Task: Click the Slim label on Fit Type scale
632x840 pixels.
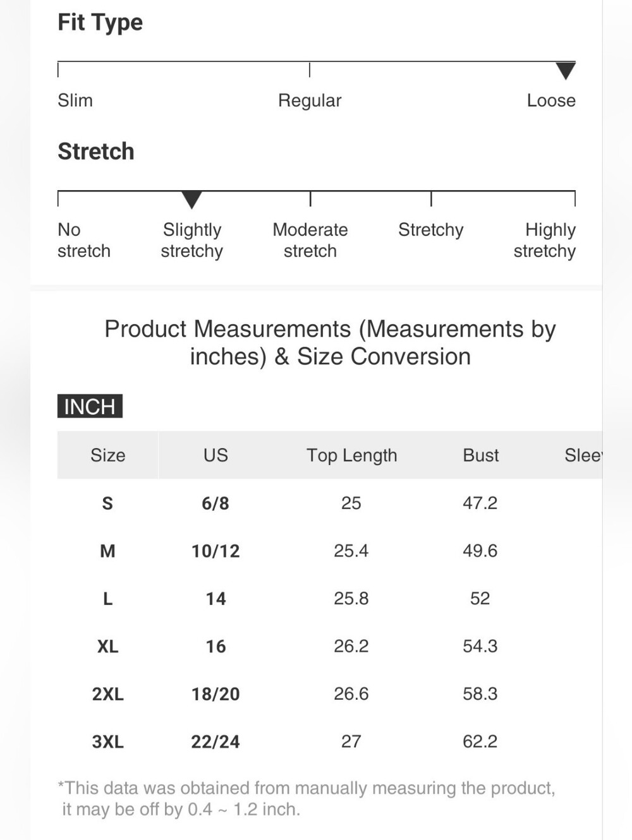Action: point(75,100)
